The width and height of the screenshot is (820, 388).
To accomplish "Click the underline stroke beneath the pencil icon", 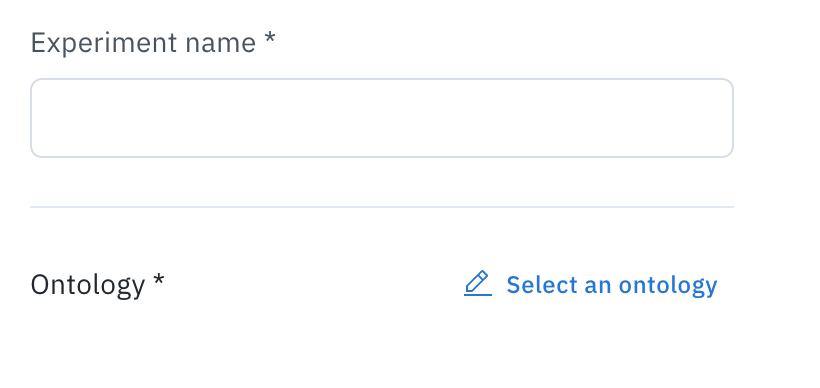I will tap(477, 295).
